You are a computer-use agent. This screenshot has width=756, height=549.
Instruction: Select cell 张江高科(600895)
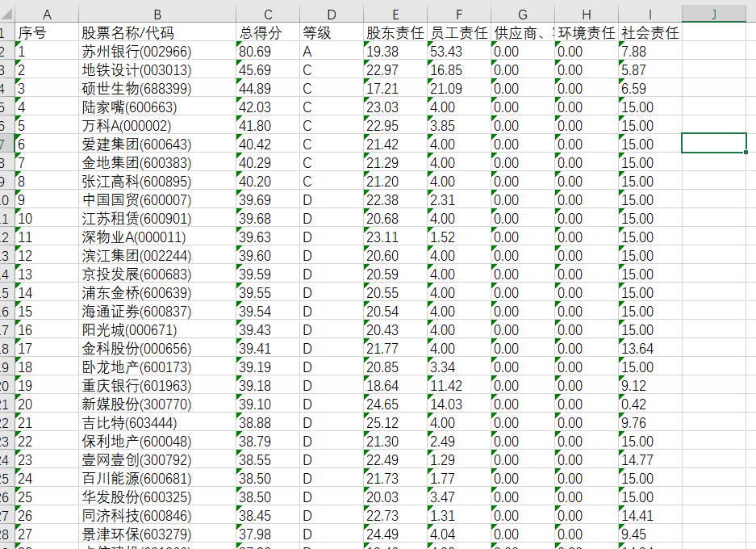157,181
